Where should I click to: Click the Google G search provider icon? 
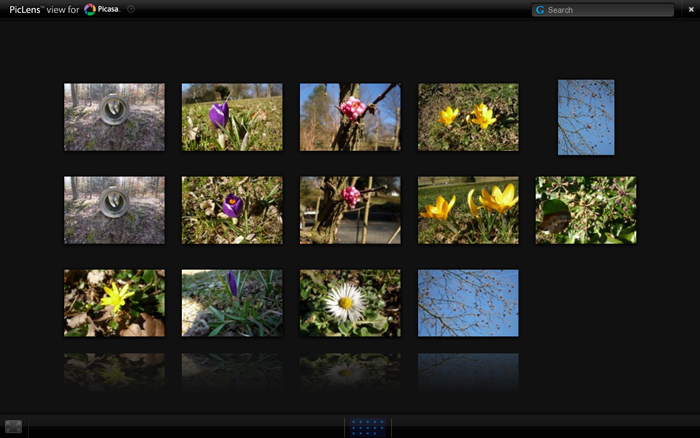[540, 10]
